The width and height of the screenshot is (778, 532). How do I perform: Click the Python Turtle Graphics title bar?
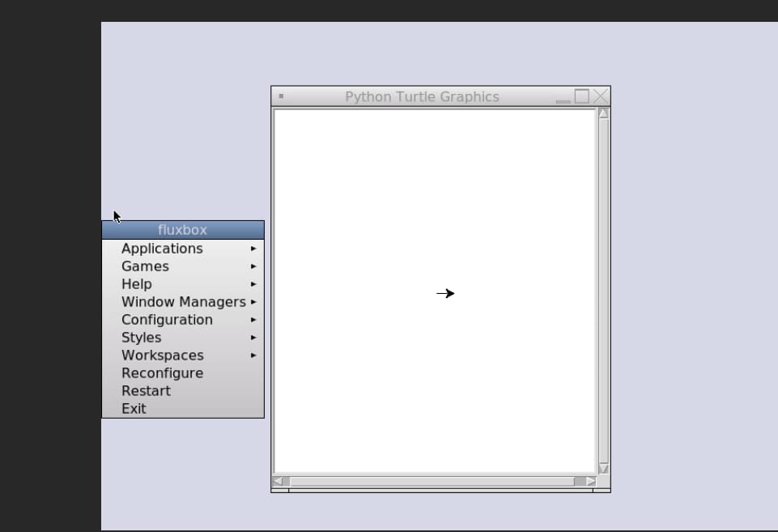coord(422,96)
